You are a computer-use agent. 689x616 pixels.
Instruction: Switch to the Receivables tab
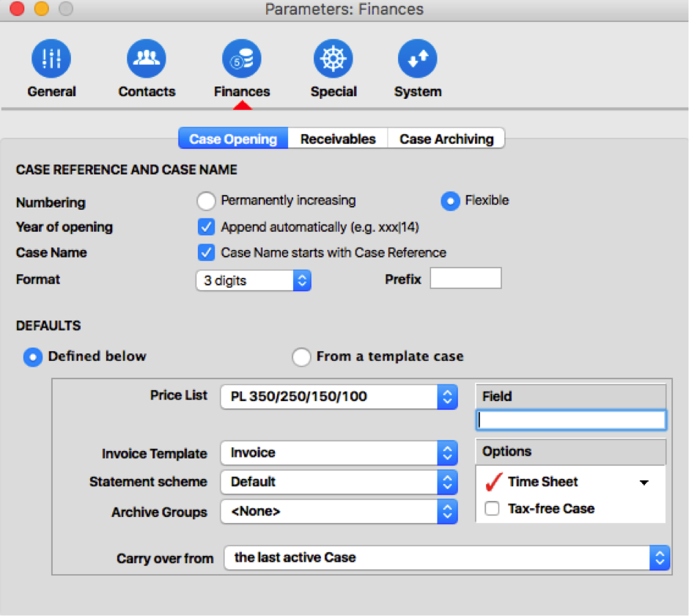pos(337,138)
